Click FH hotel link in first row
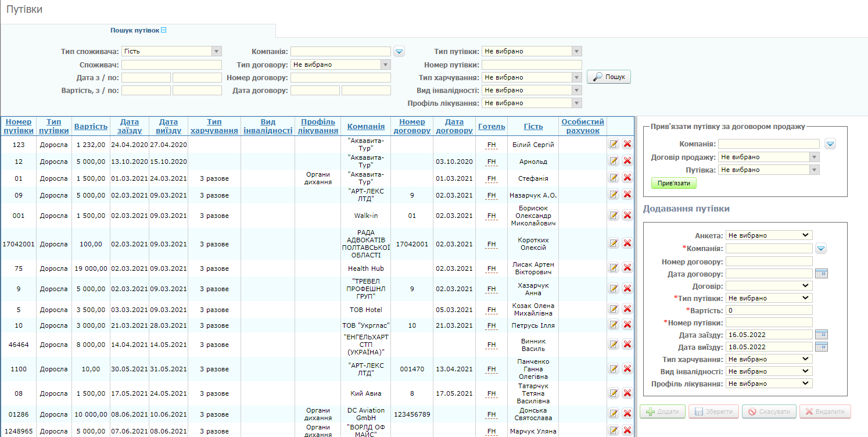Screen dimensions: 868x437 [x=492, y=145]
